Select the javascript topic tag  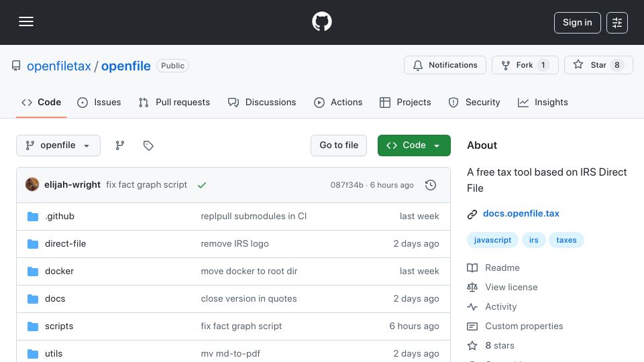pyautogui.click(x=492, y=240)
